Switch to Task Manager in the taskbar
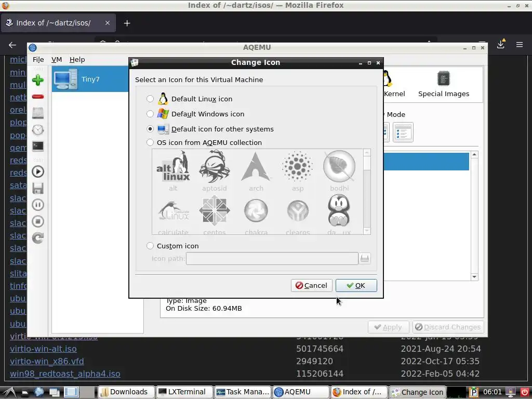Screen dimensions: 532x399 point(243,392)
